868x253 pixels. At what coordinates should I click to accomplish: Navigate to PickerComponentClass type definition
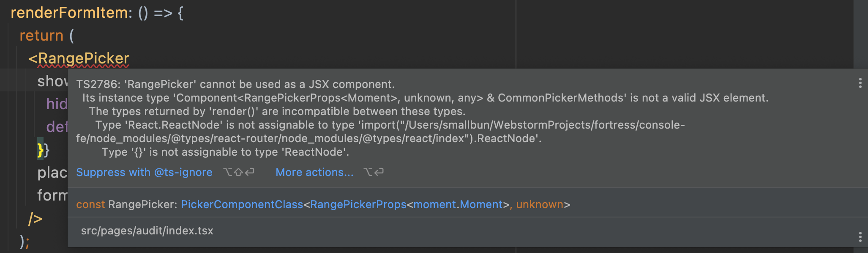(x=243, y=204)
